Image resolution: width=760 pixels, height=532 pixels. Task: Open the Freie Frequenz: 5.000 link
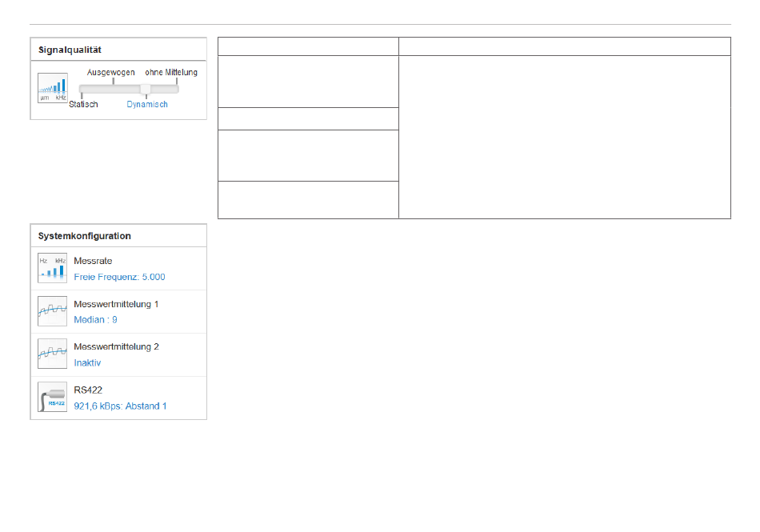point(119,277)
